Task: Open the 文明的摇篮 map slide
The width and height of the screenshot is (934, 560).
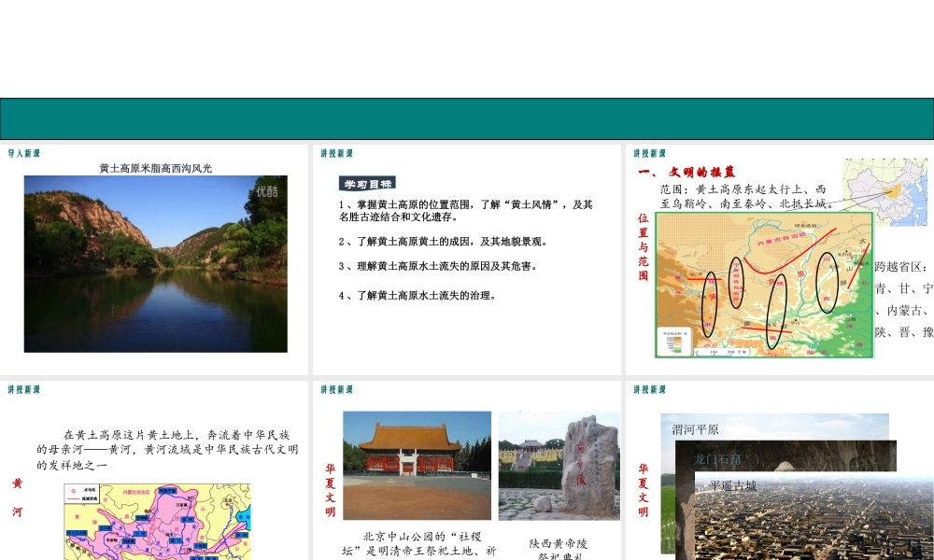Action: pos(780,259)
